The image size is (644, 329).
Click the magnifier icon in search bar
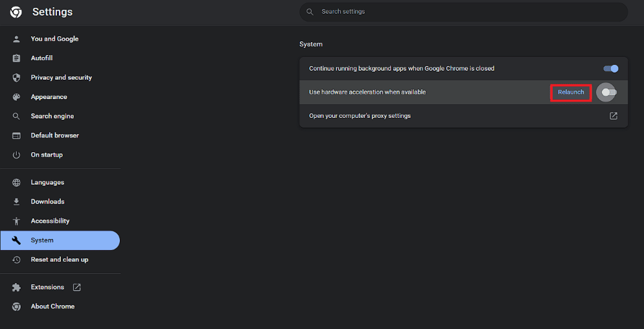click(x=310, y=12)
